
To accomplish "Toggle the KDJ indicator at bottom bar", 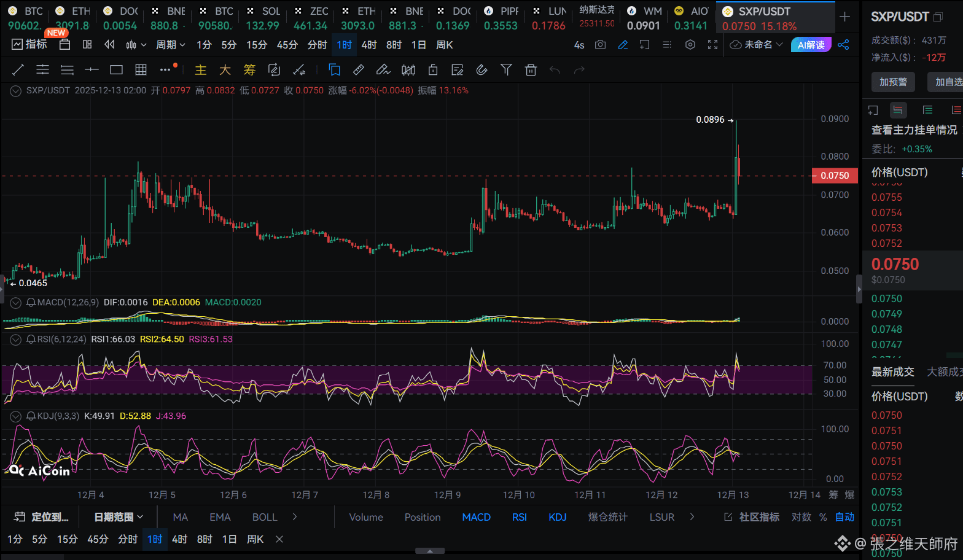I will coord(557,517).
